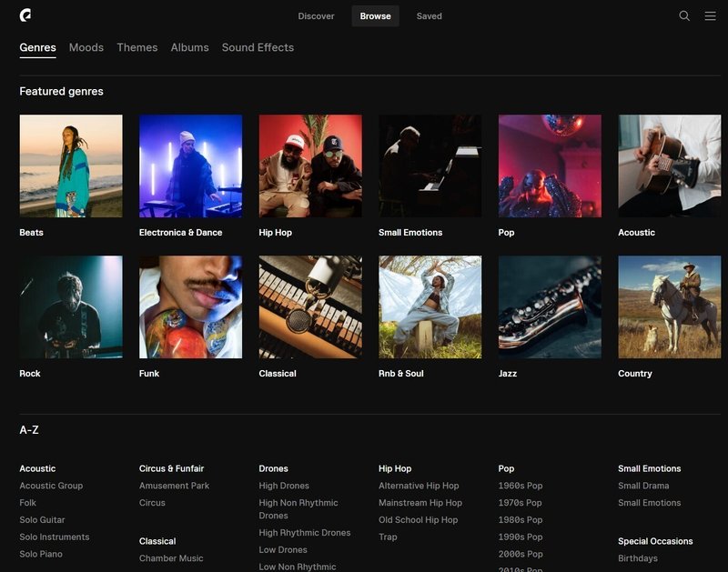The image size is (728, 572).
Task: Open the Country horse rider thumbnail
Action: click(x=670, y=307)
